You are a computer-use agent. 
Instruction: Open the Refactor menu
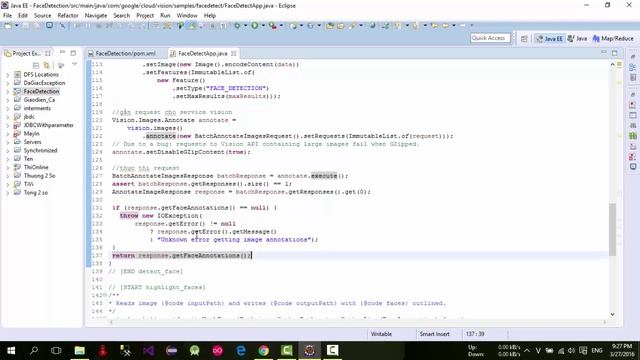(68, 16)
